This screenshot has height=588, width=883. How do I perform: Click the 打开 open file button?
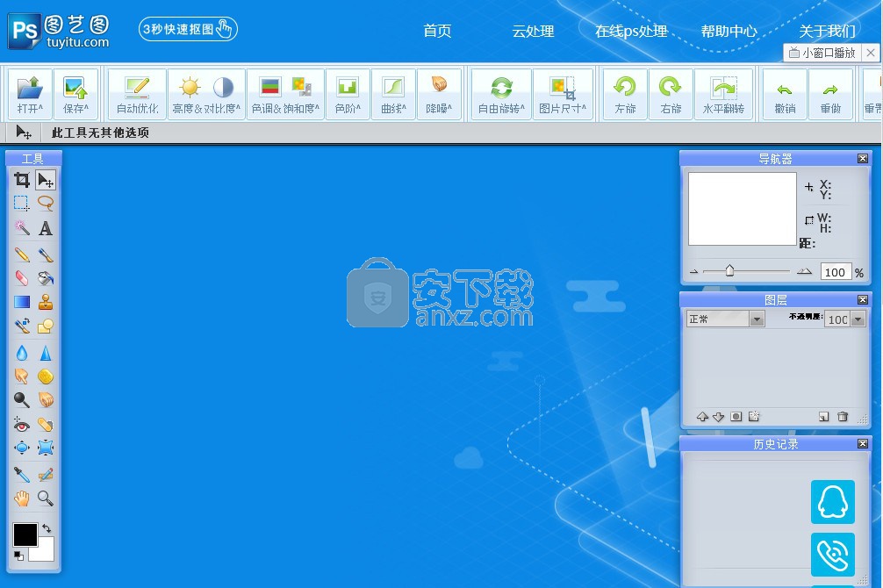click(x=30, y=95)
